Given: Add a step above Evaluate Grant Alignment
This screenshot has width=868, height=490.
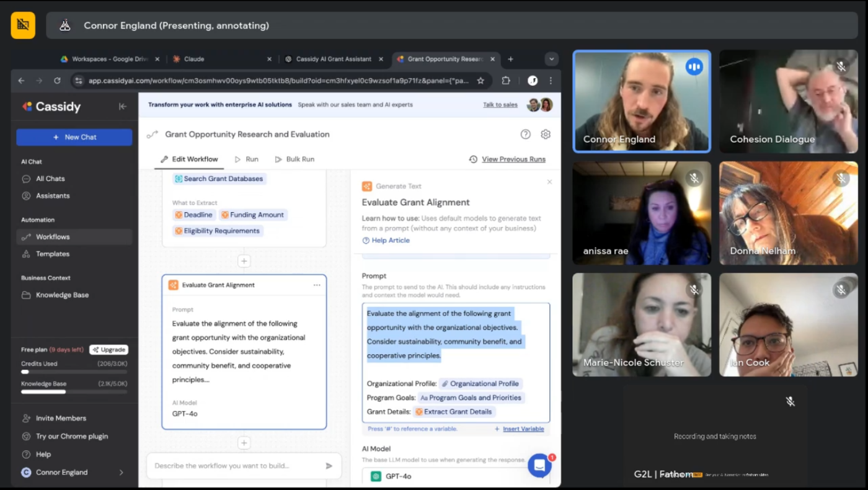Looking at the screenshot, I should point(244,261).
